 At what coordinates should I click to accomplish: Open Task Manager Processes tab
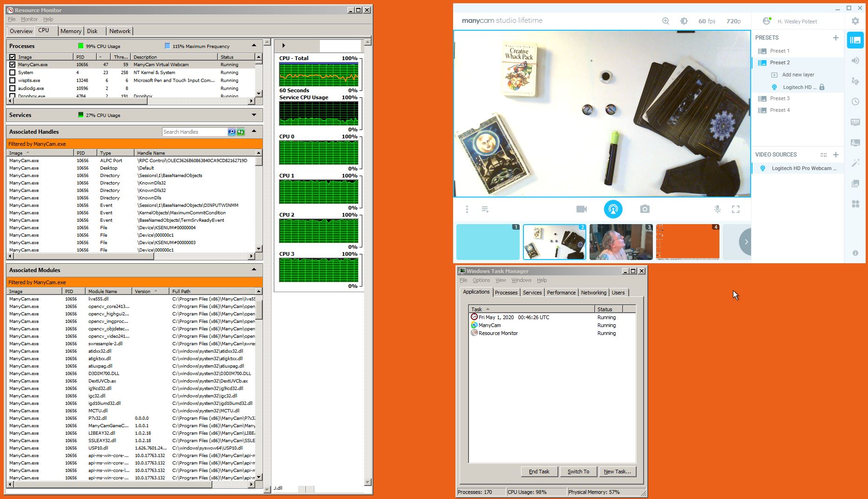506,293
